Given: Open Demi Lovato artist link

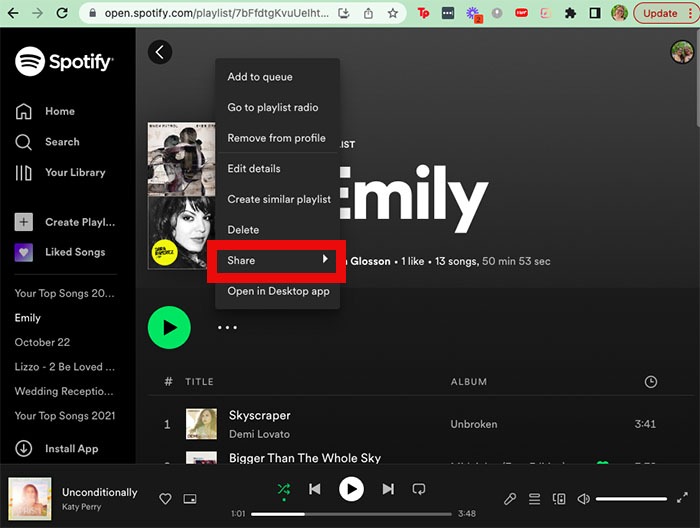Looking at the screenshot, I should (x=259, y=434).
